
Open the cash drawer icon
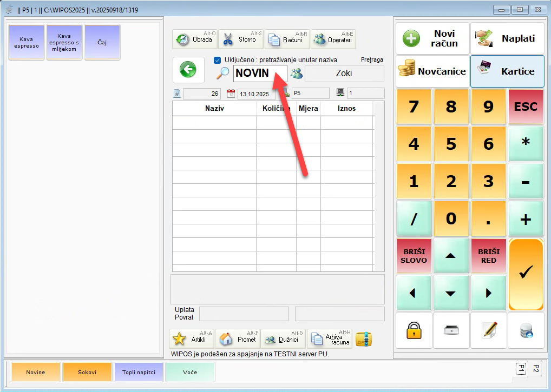451,330
